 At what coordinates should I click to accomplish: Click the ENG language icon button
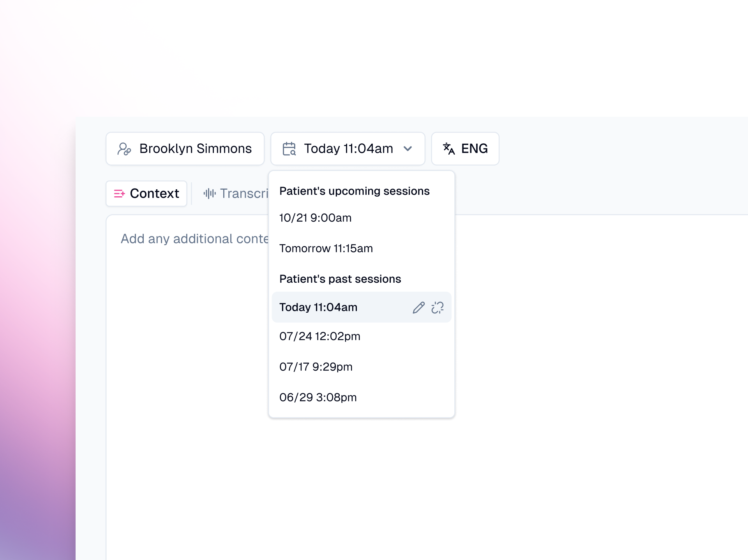465,148
